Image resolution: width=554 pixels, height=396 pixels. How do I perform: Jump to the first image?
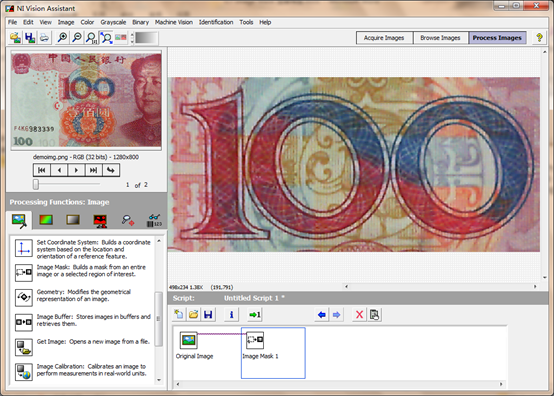[42, 170]
